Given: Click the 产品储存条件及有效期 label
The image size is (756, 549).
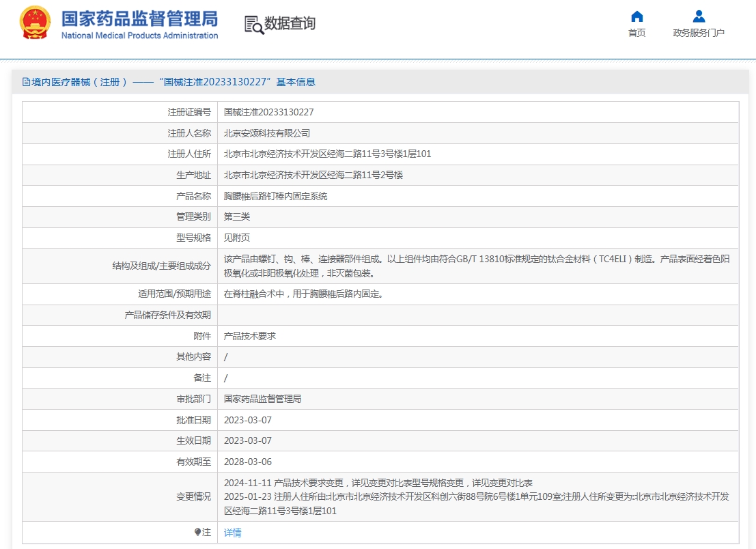Looking at the screenshot, I should click(168, 315).
